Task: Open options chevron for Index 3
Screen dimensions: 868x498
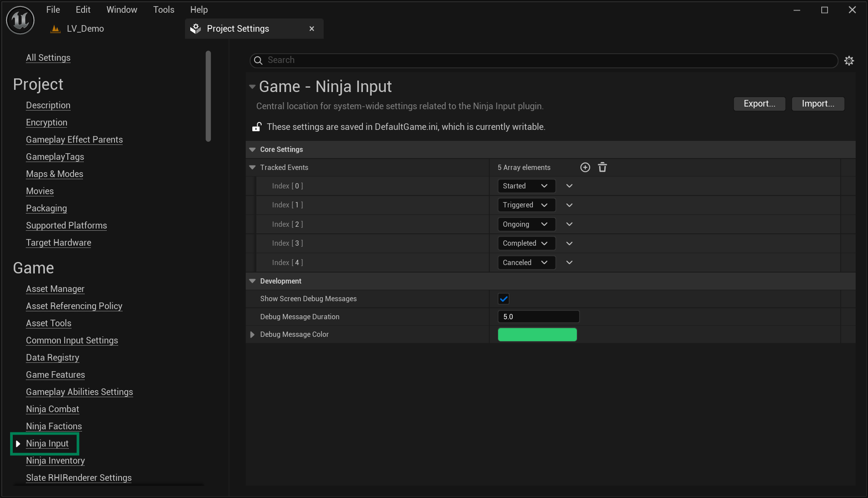Action: click(569, 243)
